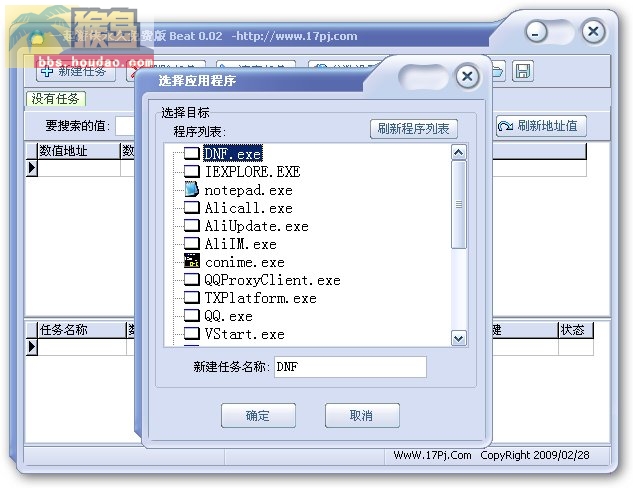633x488 pixels.
Task: Close the 选择应用程序 dialog
Action: [467, 76]
